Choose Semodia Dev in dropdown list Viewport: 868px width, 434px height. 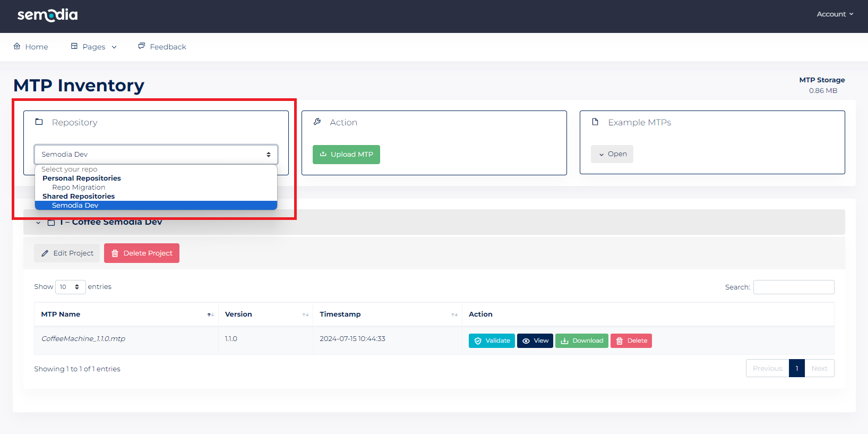click(x=156, y=206)
